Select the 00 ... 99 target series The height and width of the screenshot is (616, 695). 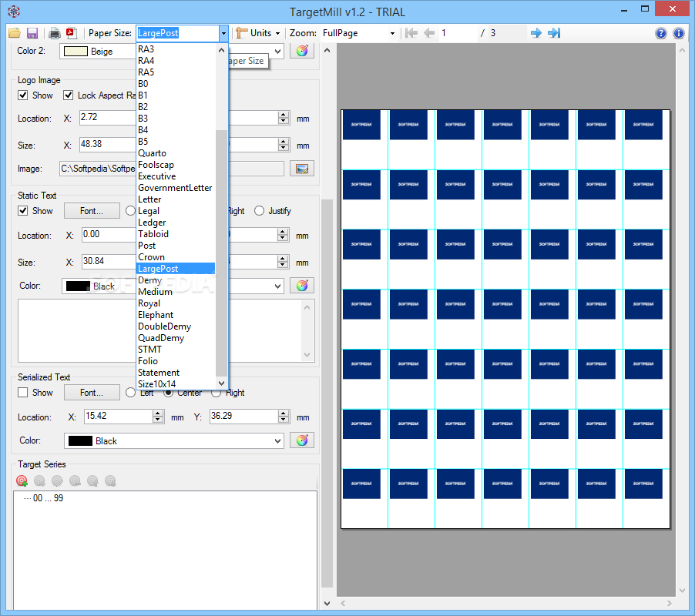(49, 498)
